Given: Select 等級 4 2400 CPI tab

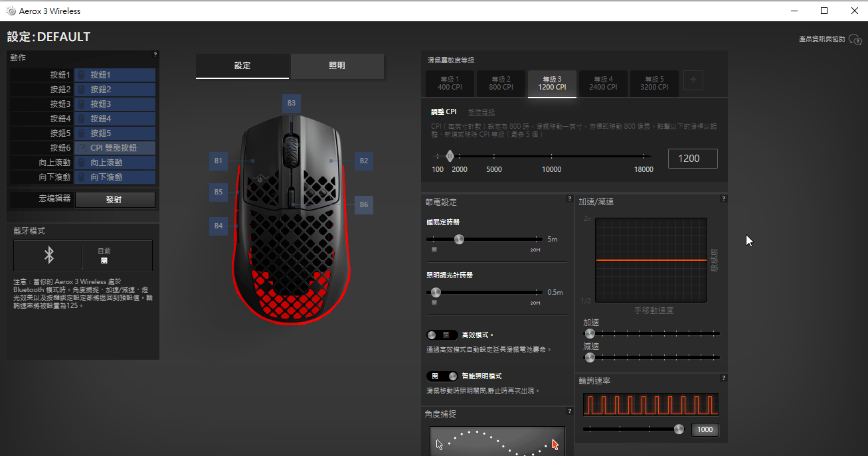Looking at the screenshot, I should [603, 83].
